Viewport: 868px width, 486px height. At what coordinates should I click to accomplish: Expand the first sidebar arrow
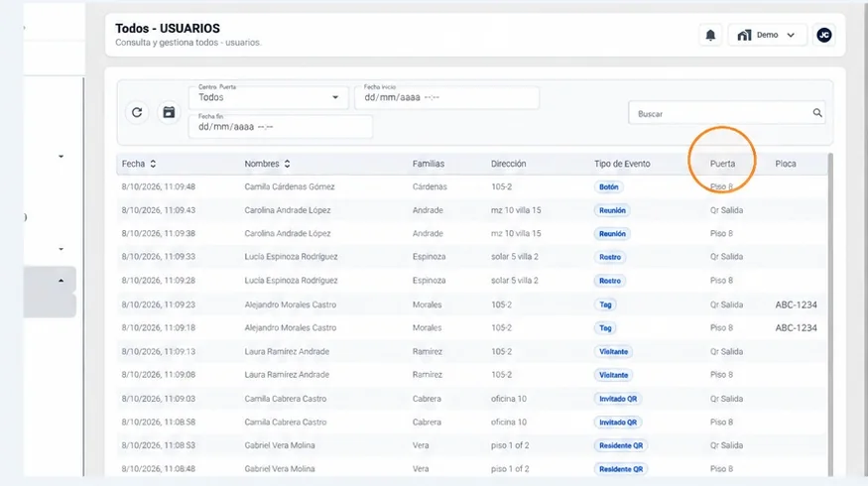click(61, 157)
